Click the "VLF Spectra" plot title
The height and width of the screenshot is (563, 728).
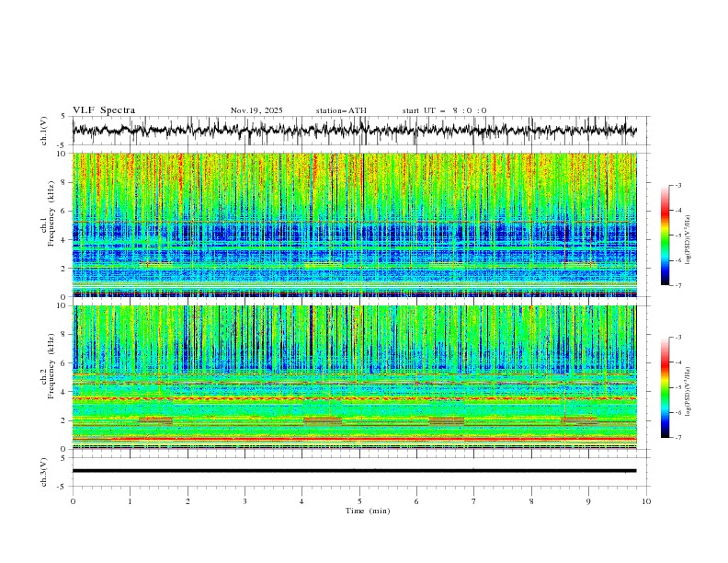[x=104, y=110]
